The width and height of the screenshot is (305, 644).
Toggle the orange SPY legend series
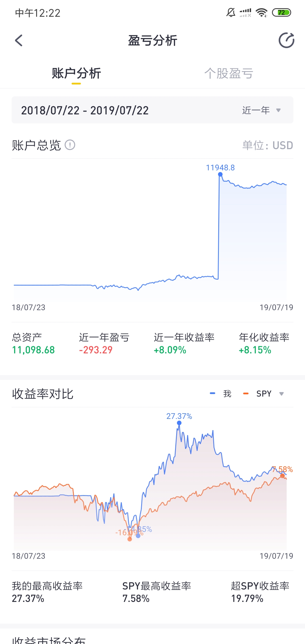point(257,393)
